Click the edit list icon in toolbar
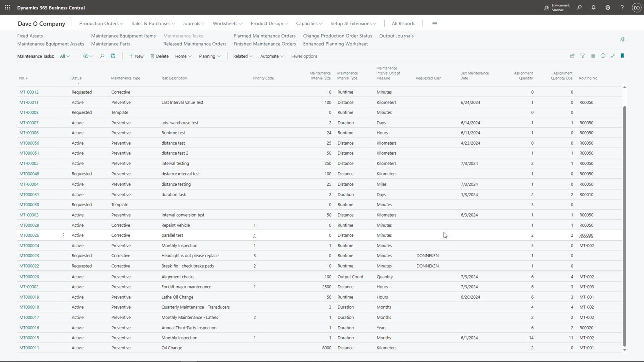 (113, 56)
